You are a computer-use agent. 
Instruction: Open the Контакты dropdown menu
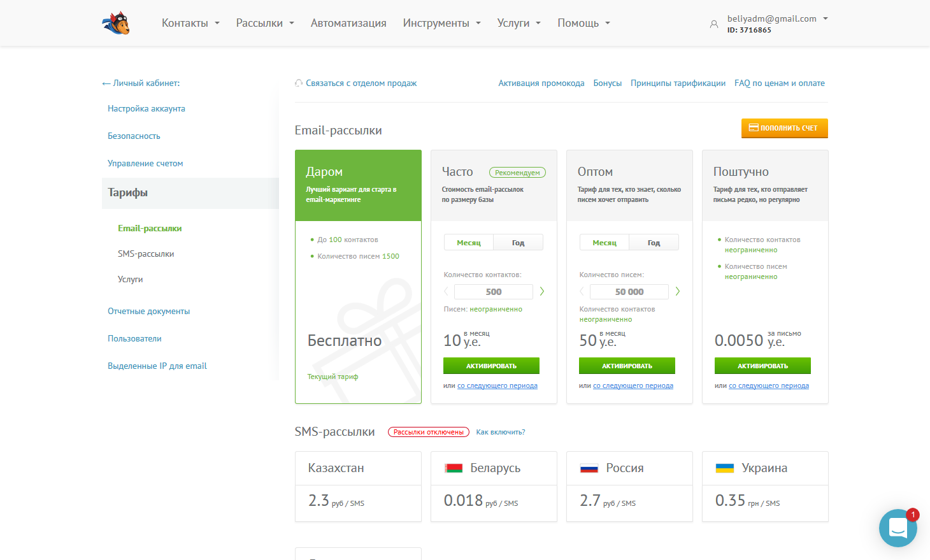coord(190,23)
